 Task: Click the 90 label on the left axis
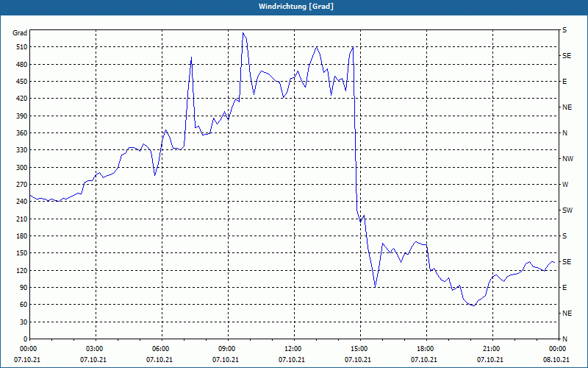coord(24,288)
